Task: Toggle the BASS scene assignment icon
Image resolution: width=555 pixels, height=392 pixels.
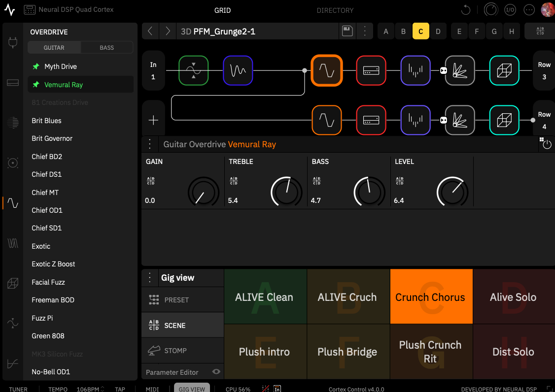Action: [317, 181]
